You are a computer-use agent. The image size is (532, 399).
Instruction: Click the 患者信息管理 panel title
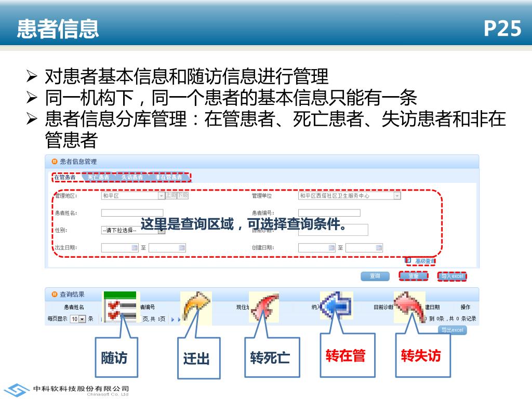78,162
